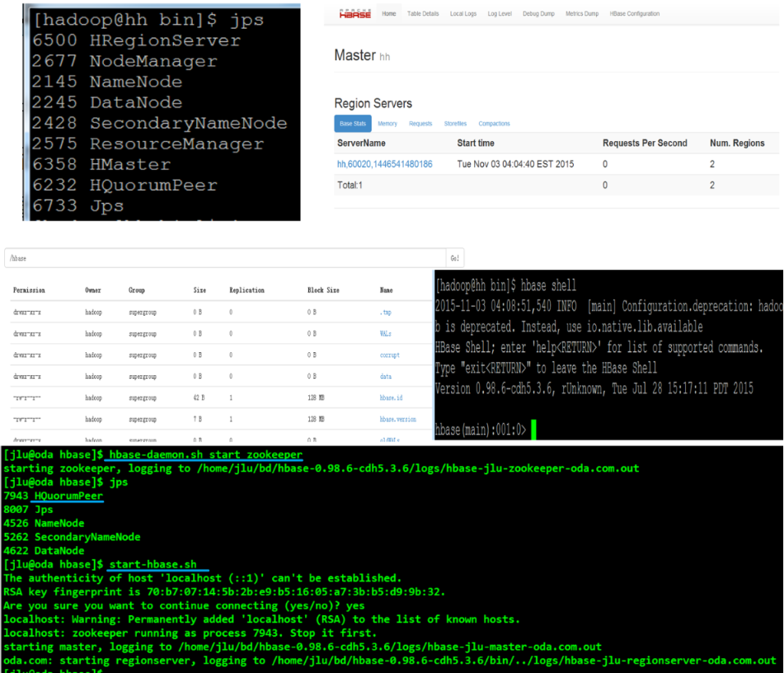Open the HBase Configuration page
The image size is (784, 673).
coord(635,14)
